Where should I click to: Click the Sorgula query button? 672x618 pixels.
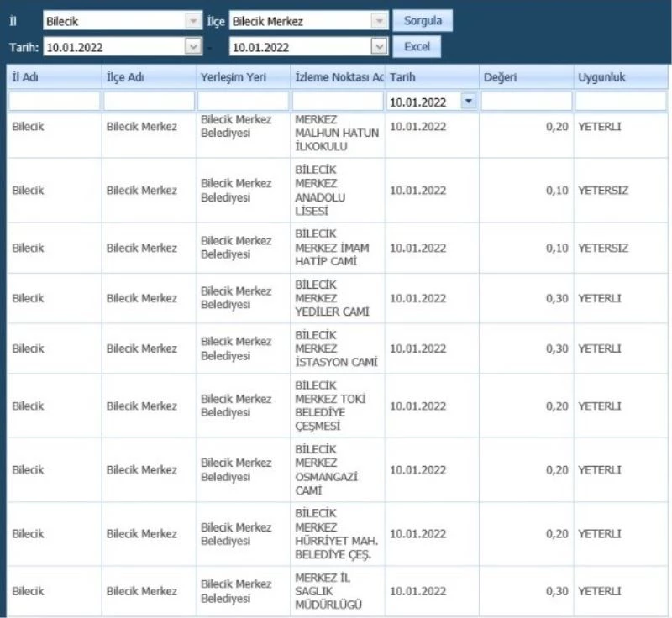click(x=423, y=20)
